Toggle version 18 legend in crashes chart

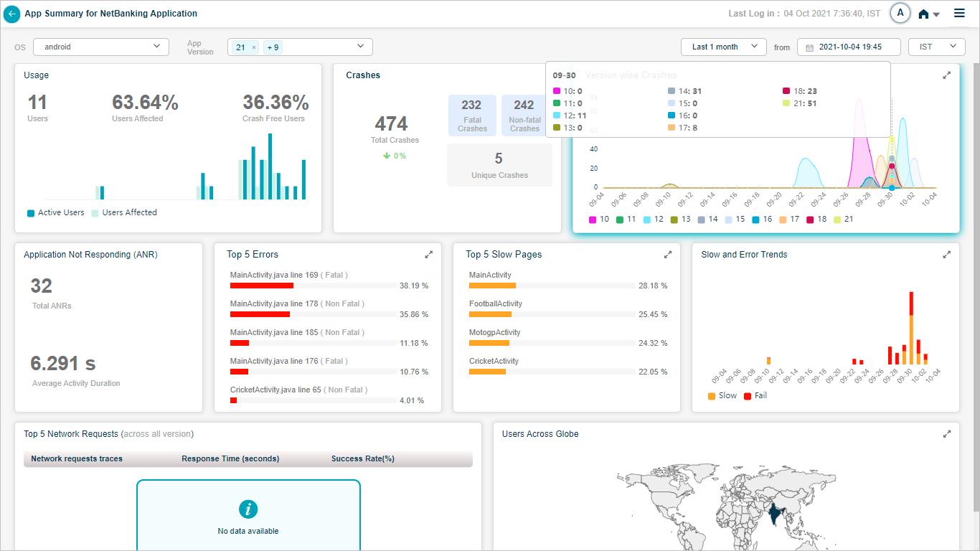click(817, 219)
